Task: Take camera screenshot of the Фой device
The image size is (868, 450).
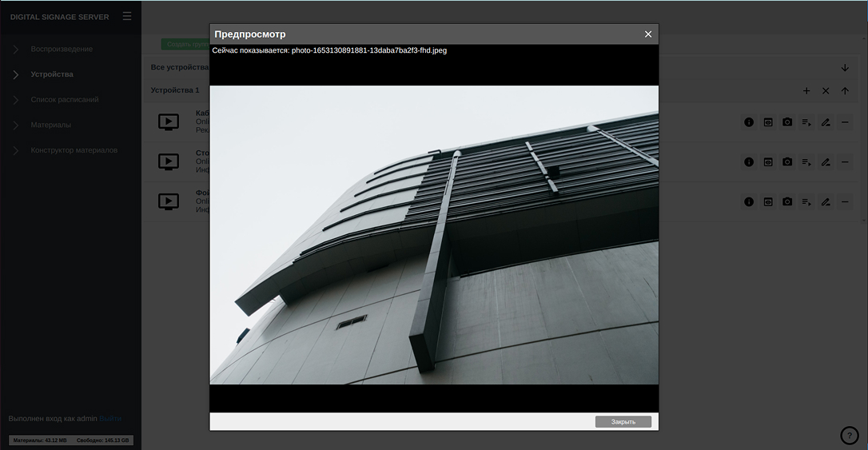Action: [787, 202]
